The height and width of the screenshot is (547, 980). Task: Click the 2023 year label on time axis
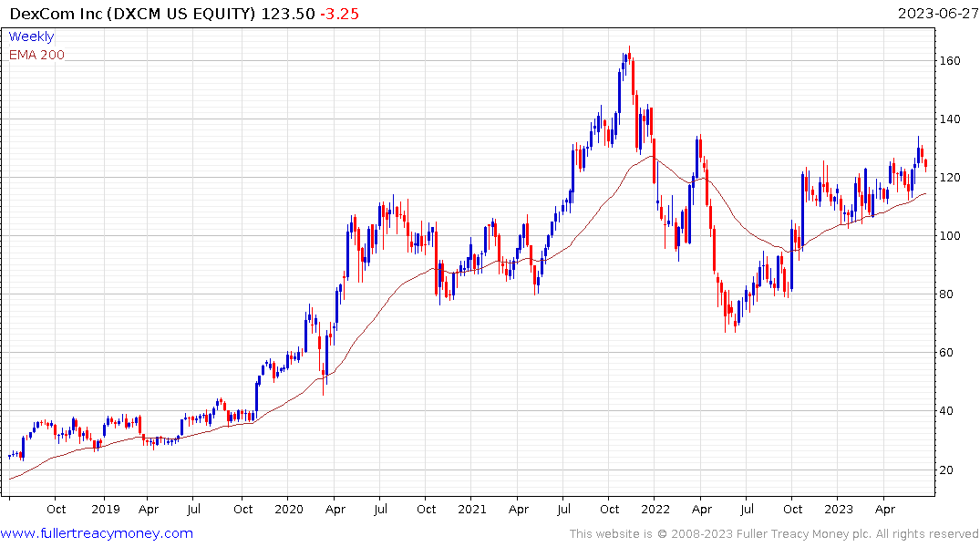point(838,509)
